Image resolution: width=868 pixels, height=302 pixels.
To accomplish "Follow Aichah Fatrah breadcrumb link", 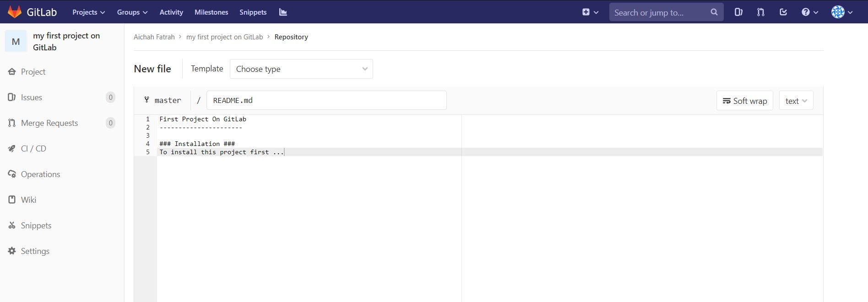I will (154, 37).
